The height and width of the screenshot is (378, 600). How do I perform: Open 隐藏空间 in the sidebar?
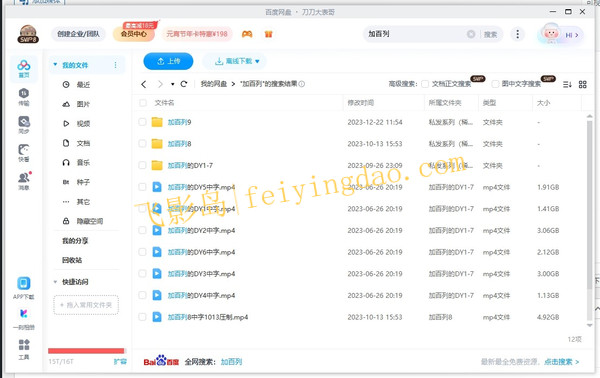90,221
